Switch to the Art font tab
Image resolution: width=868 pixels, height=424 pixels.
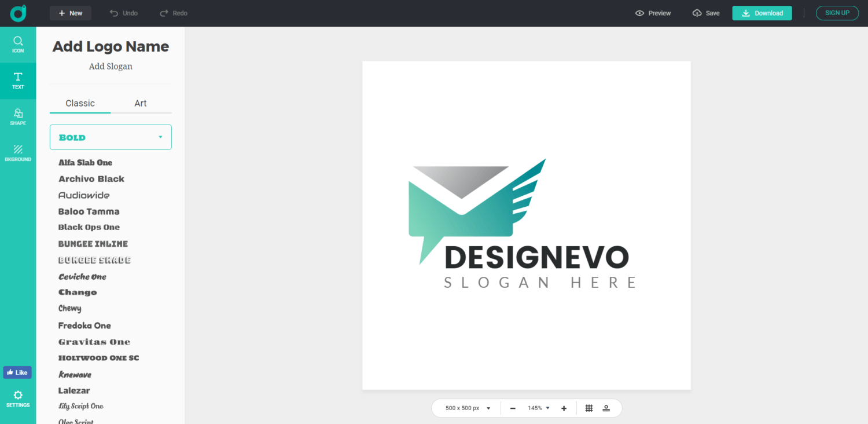(x=141, y=103)
